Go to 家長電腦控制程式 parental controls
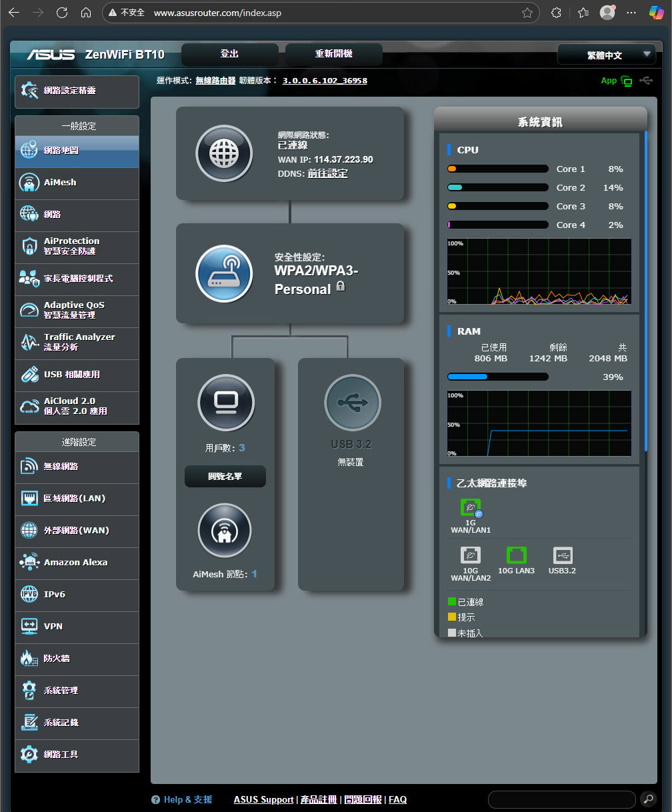Viewport: 672px width, 812px height. point(77,279)
